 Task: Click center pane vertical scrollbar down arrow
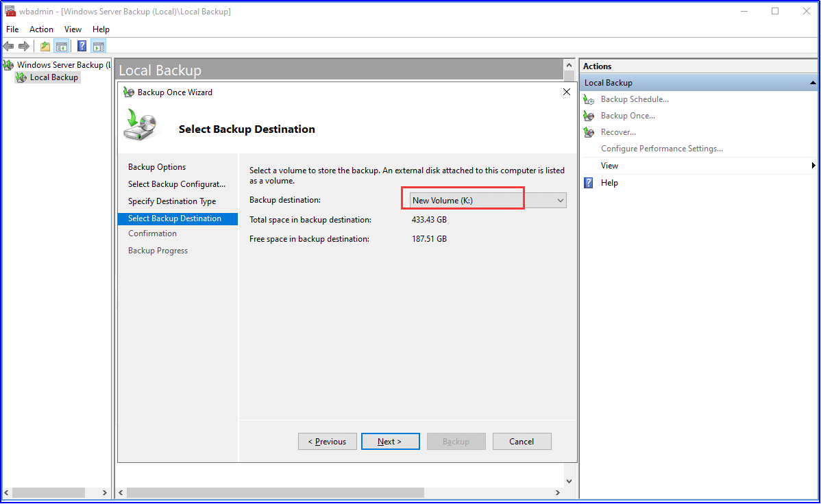click(x=569, y=481)
